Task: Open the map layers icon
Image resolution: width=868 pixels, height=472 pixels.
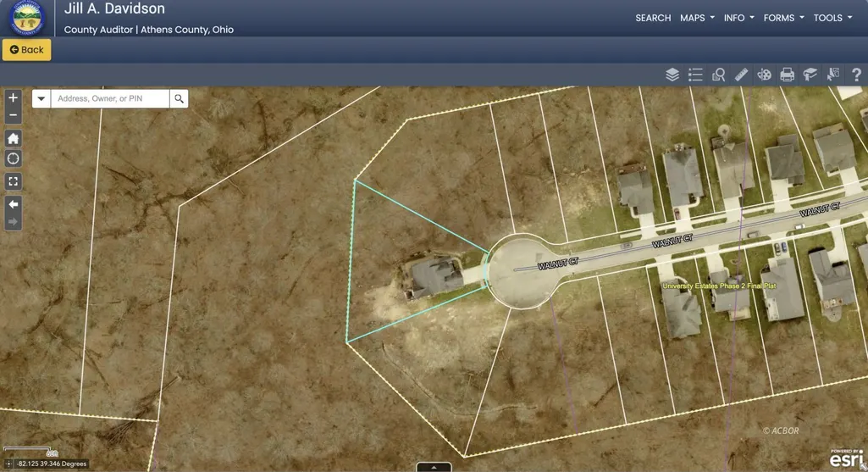Action: [x=672, y=75]
